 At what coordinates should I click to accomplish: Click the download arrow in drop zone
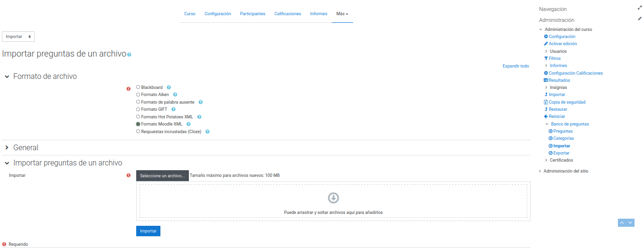point(334,198)
